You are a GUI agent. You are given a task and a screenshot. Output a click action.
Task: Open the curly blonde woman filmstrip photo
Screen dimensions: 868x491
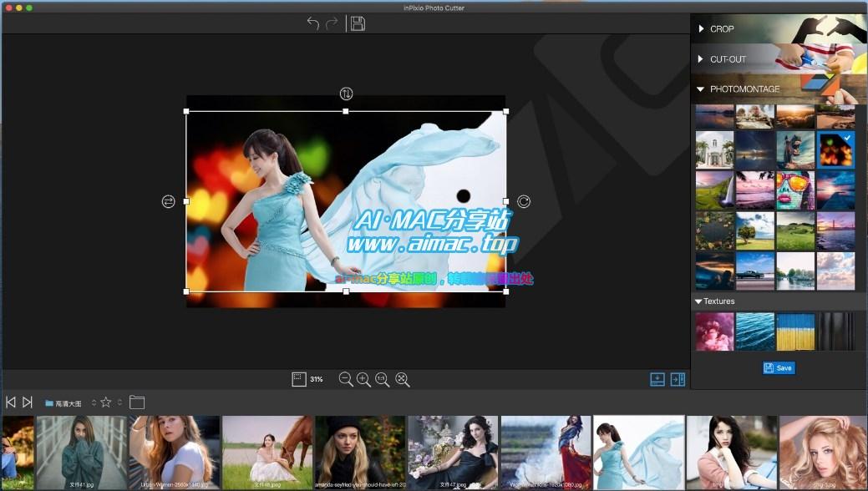(824, 453)
